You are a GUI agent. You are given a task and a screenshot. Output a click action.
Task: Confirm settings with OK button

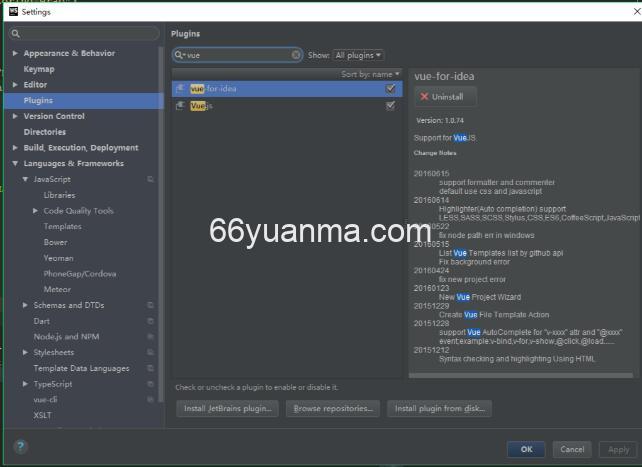(526, 449)
